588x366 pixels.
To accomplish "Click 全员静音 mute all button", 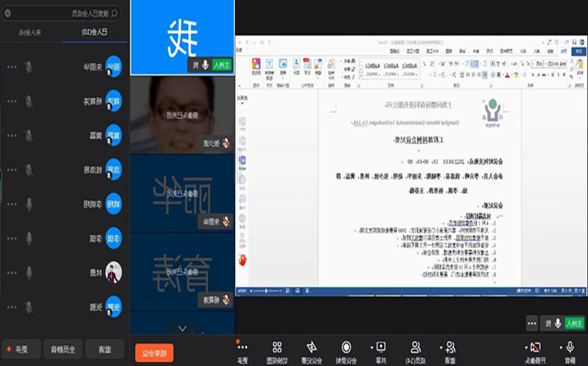I will point(63,349).
